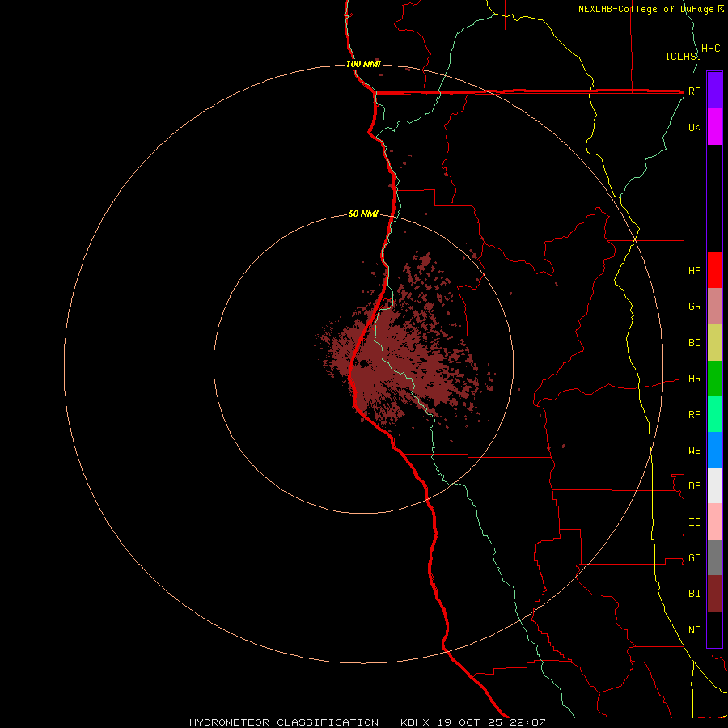The height and width of the screenshot is (728, 728).
Task: Click the DS legend label
Action: [694, 486]
